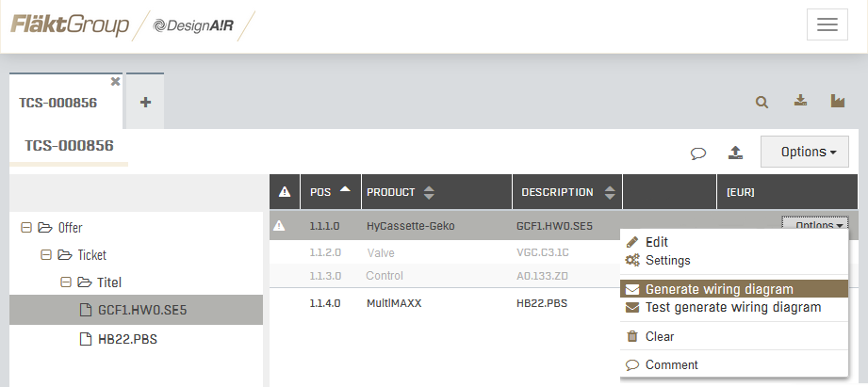Click the search magnifier icon
This screenshot has height=387, width=868.
click(762, 102)
